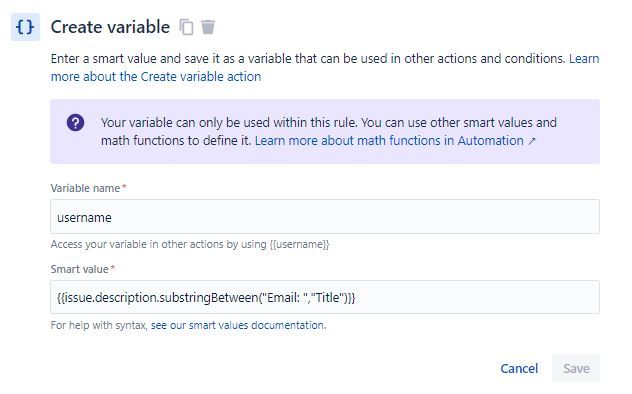Open the smart values documentation link

[x=238, y=325]
